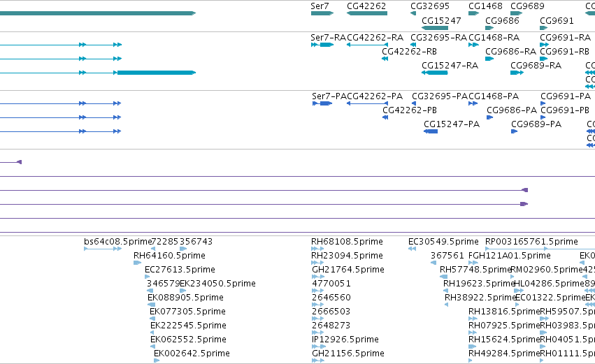Click the RP003165761.5prime EST label
Screen dimensions: 595x364
pyautogui.click(x=531, y=242)
